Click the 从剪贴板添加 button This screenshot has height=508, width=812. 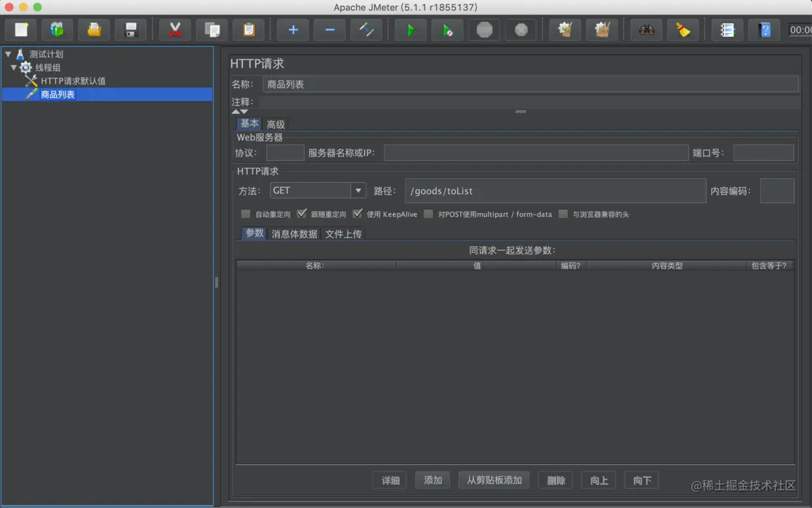pyautogui.click(x=494, y=480)
